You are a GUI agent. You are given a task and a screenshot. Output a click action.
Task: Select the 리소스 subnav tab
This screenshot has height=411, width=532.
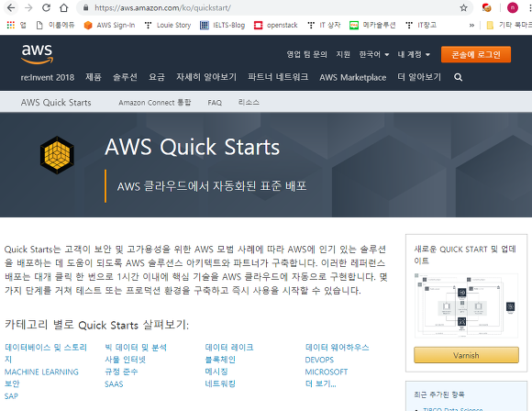coord(249,102)
